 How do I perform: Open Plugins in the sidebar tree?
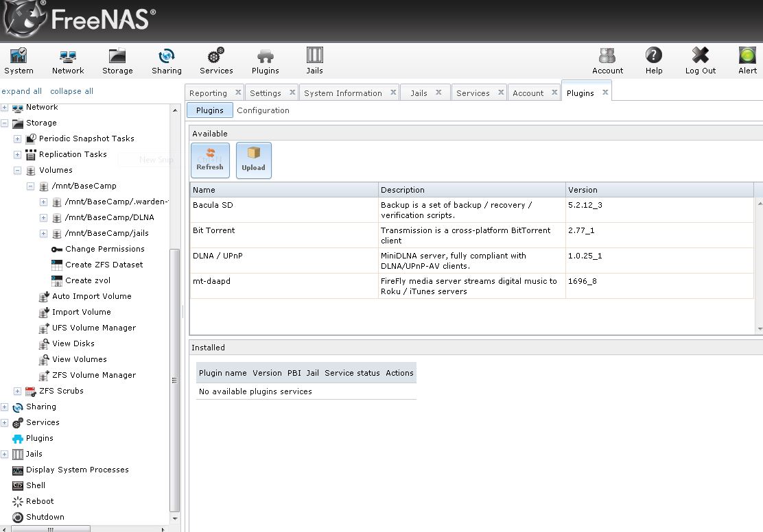pos(39,438)
